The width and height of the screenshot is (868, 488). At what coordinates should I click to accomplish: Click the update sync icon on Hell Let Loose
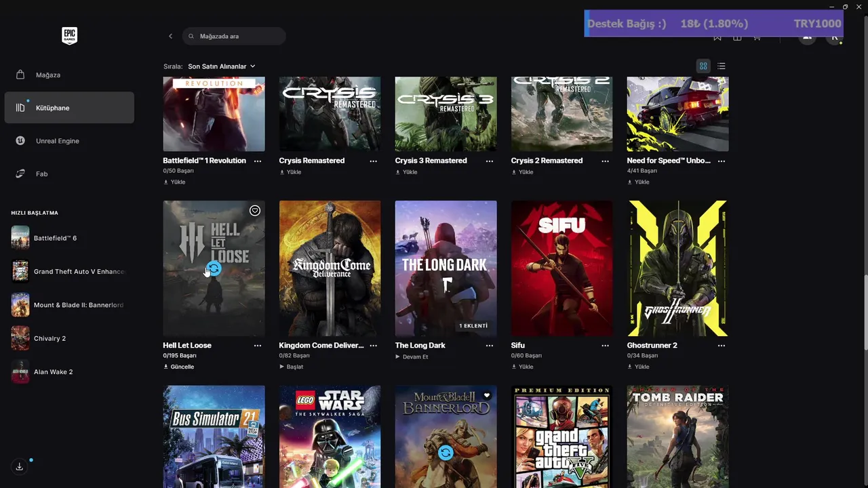[214, 268]
